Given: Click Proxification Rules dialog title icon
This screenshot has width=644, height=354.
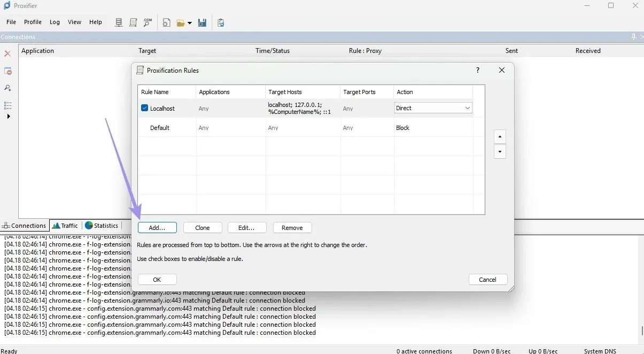Looking at the screenshot, I should [x=140, y=70].
